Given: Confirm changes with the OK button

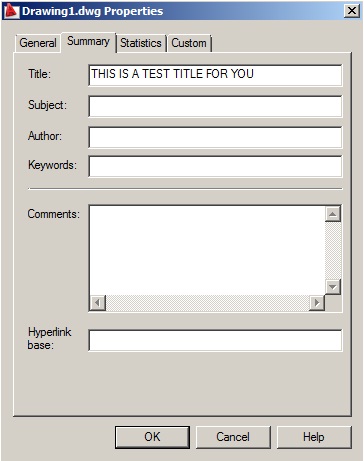Looking at the screenshot, I should click(x=152, y=437).
